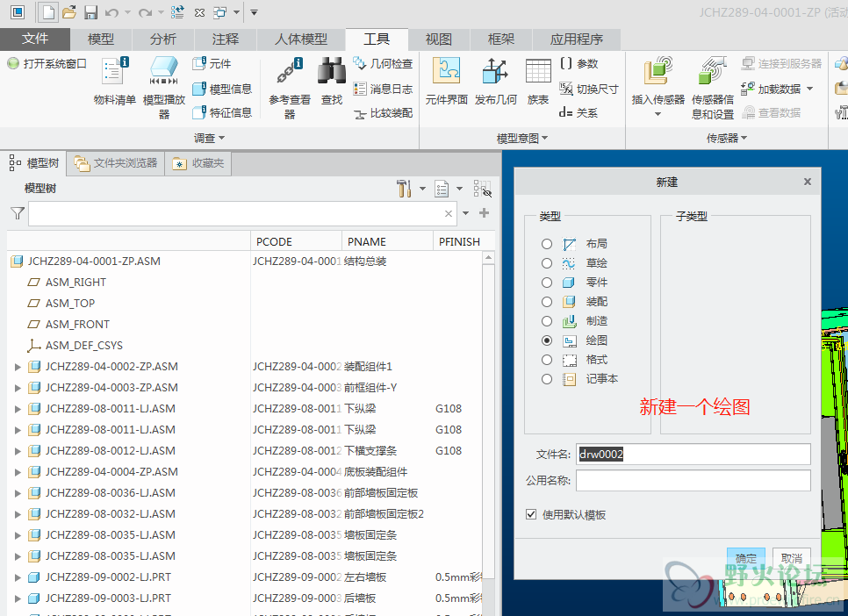Expand JCHZ289-04-0003-ZP.ASM tree node

[18, 388]
